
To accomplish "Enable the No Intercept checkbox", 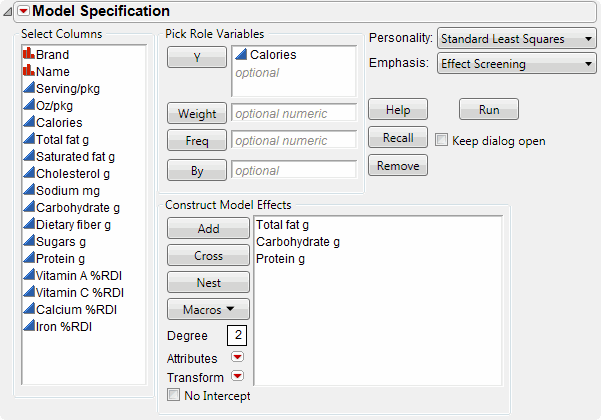I will coord(174,396).
